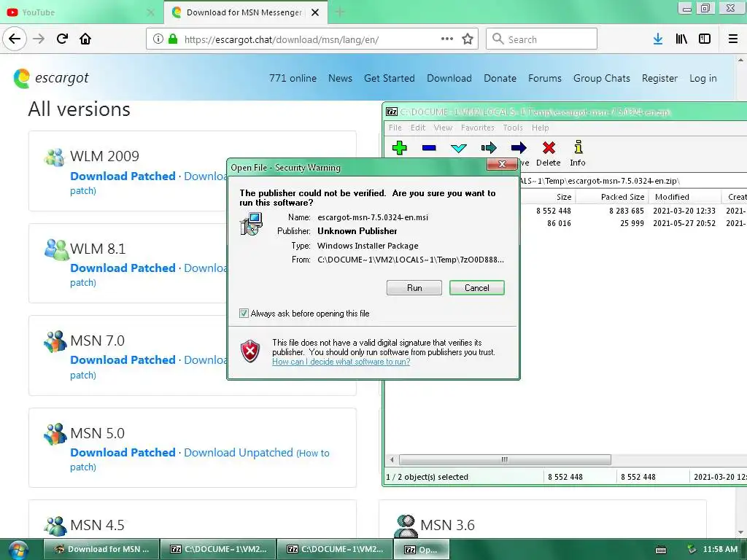
Task: Click the 7-Zip Copy arrow icon
Action: [488, 147]
